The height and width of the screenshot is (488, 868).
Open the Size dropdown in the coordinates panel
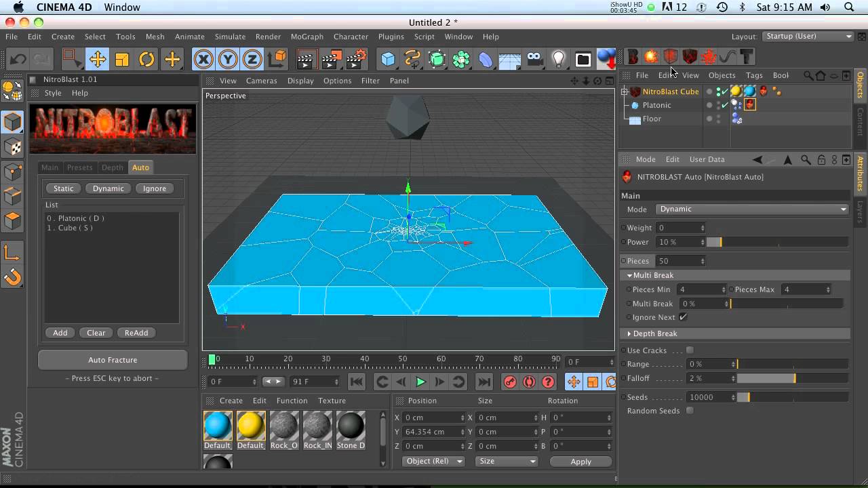507,461
